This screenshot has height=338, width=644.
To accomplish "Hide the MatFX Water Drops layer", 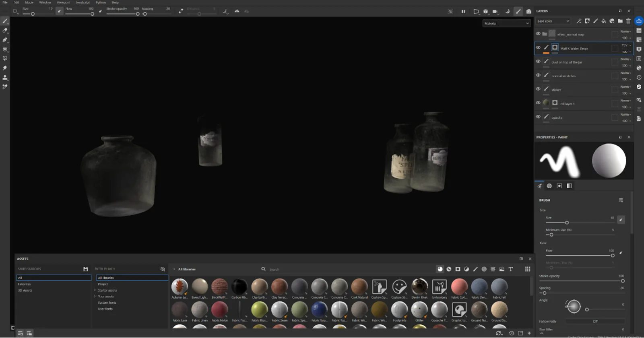I will point(538,47).
